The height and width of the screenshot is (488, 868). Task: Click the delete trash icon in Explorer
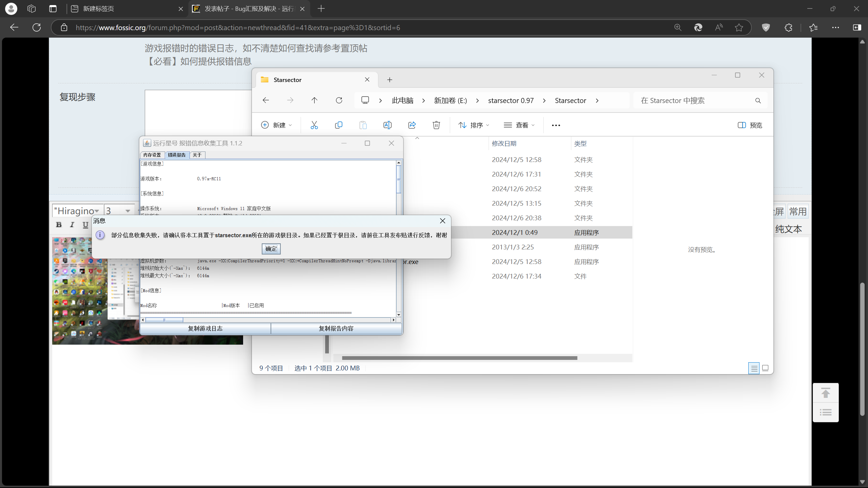(436, 125)
